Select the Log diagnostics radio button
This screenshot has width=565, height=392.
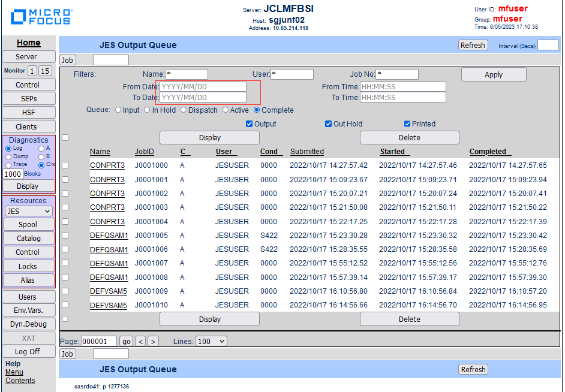click(x=8, y=149)
